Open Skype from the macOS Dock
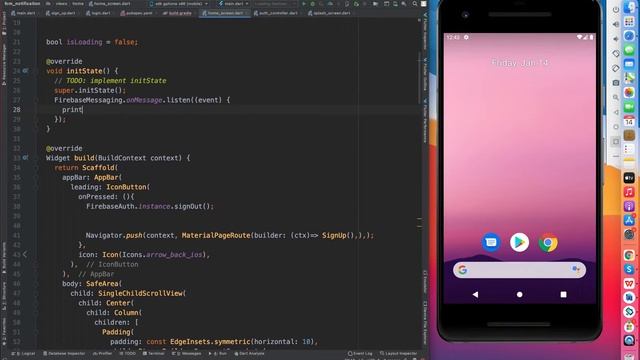 [x=629, y=269]
